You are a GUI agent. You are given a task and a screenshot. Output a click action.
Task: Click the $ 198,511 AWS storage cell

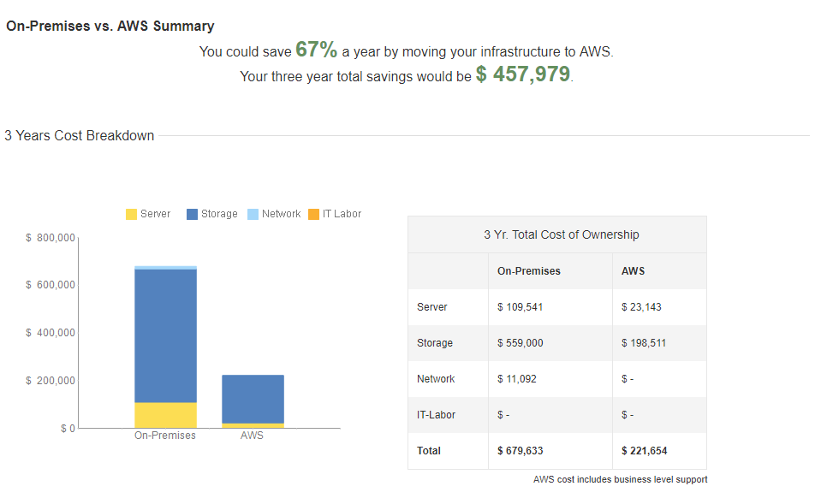pyautogui.click(x=644, y=343)
